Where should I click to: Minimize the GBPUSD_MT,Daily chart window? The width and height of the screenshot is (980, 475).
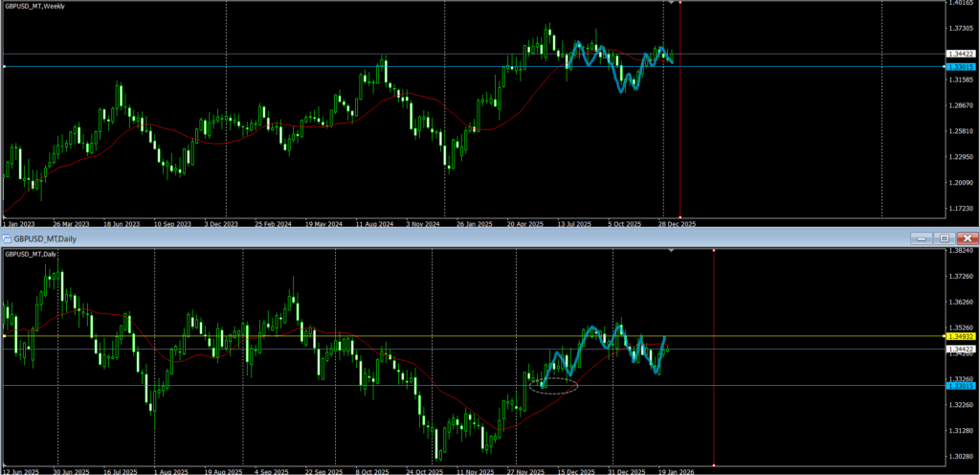pyautogui.click(x=922, y=237)
